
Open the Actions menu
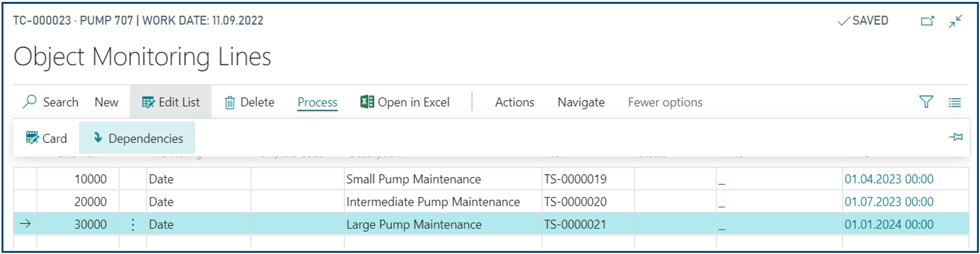point(514,102)
